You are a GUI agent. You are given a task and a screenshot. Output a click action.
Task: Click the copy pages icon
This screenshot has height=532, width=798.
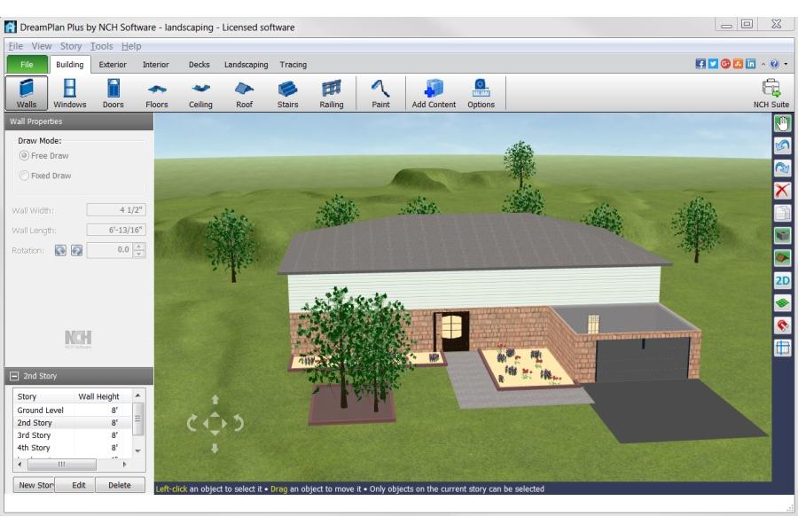tap(782, 213)
